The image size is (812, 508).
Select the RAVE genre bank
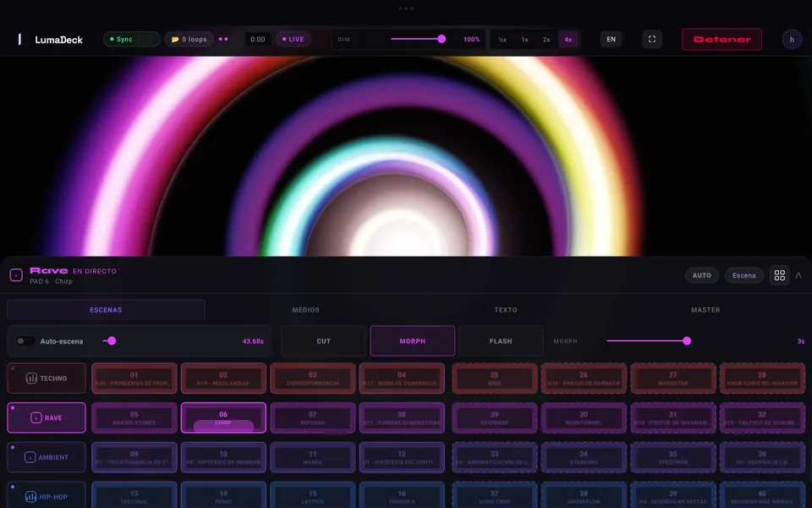[47, 417]
